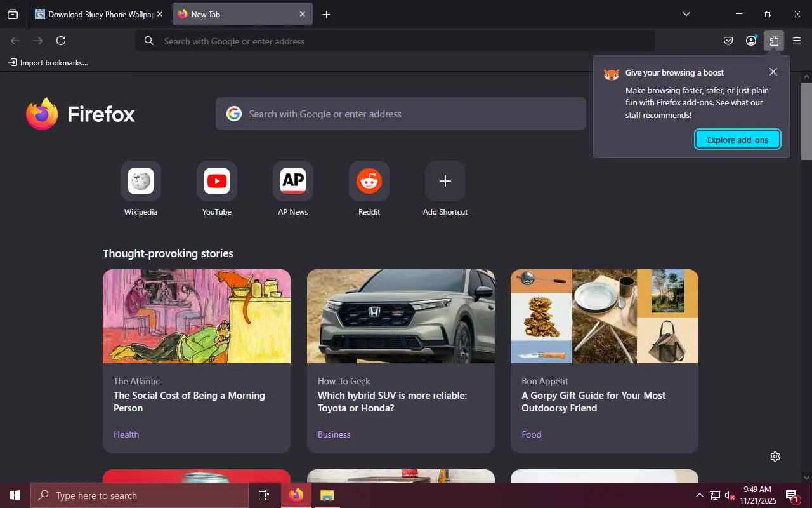Open the recent browsing history icon
The width and height of the screenshot is (812, 508).
point(13,14)
